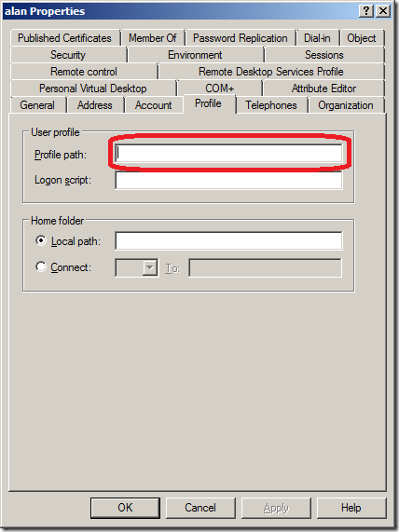Select the Sessions tab
This screenshot has height=532, width=399.
click(323, 55)
